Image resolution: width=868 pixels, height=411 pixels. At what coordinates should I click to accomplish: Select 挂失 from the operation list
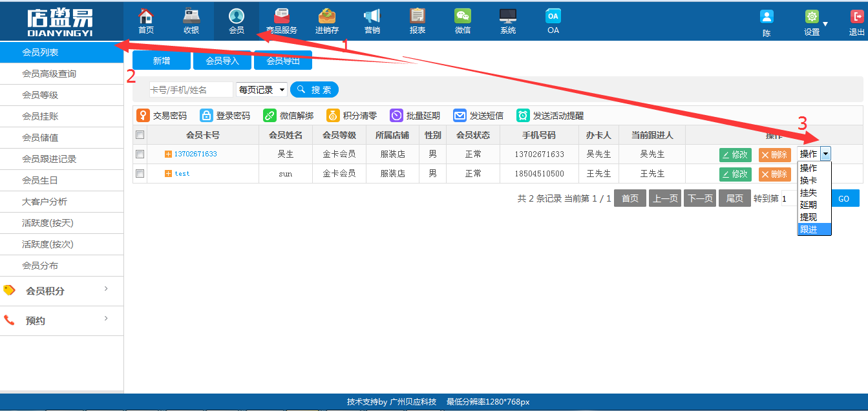814,193
